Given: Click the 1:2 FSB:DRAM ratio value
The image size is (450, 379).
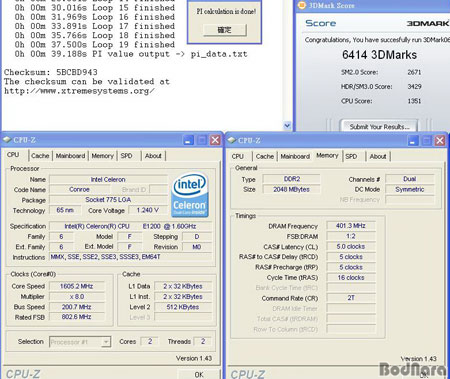Looking at the screenshot, I should (351, 236).
